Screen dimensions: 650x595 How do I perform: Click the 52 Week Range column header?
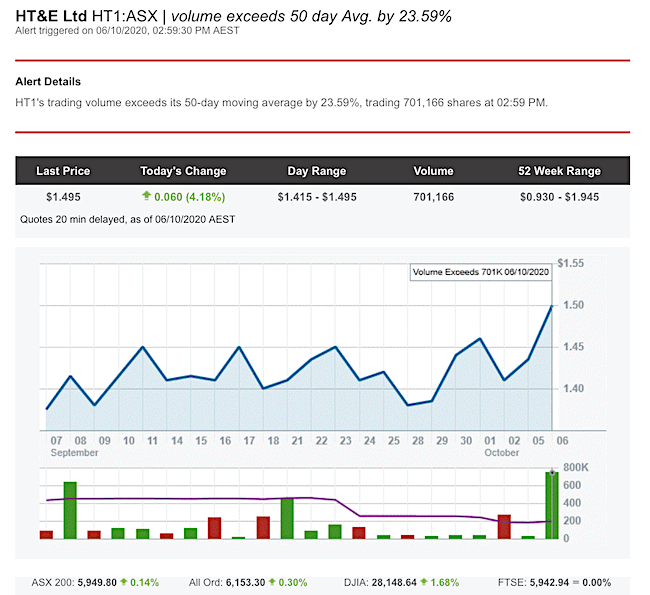(x=559, y=171)
